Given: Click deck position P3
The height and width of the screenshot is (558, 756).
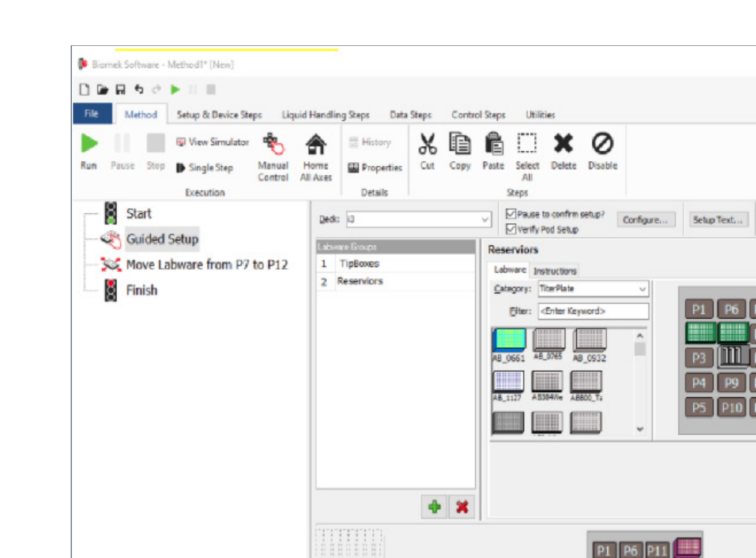Looking at the screenshot, I should pyautogui.click(x=700, y=358).
